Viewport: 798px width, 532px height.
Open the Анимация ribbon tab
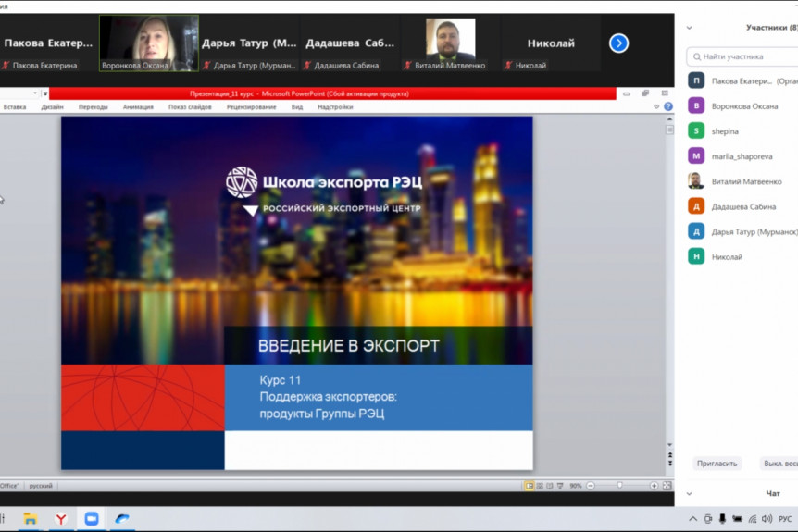(x=138, y=106)
